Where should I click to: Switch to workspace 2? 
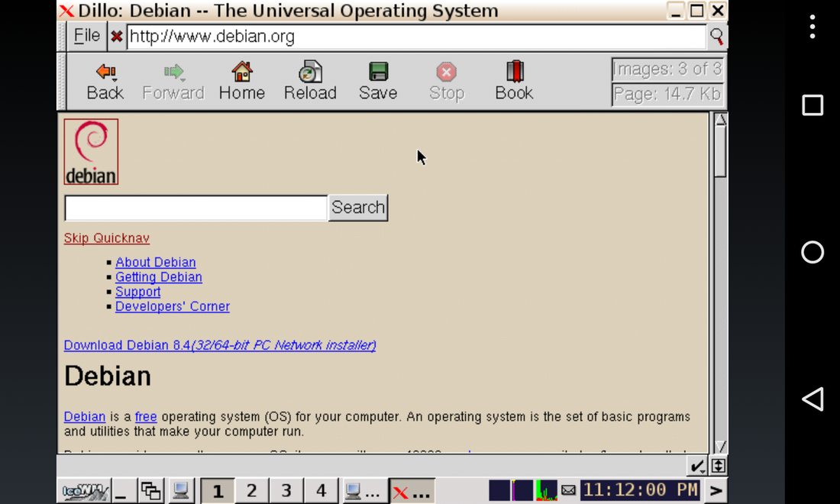pyautogui.click(x=252, y=490)
